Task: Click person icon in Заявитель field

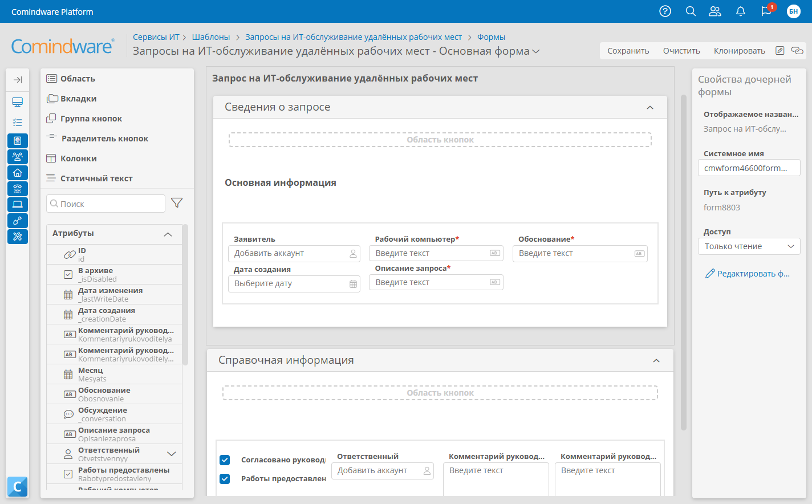Action: (x=353, y=254)
